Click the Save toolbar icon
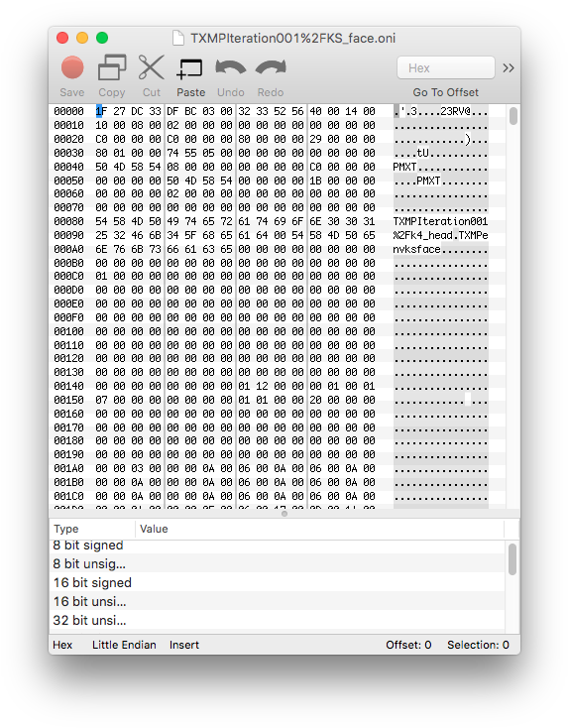568x728 pixels. [72, 67]
